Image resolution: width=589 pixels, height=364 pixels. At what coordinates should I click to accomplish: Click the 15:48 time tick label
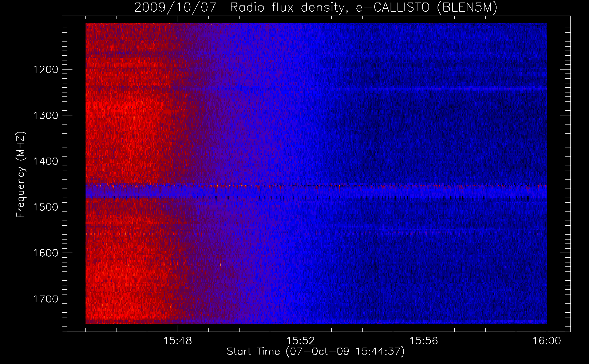(178, 341)
